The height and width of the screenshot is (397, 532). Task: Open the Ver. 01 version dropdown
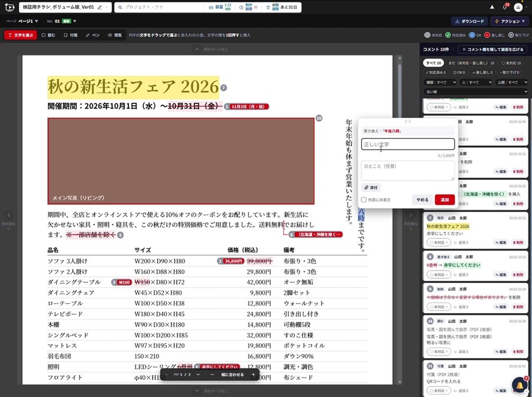point(61,21)
